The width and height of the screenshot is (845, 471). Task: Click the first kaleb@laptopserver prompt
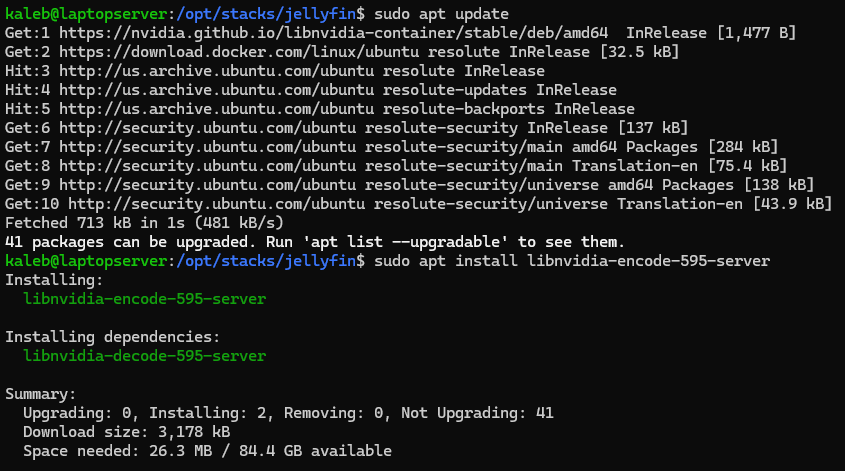[86, 14]
